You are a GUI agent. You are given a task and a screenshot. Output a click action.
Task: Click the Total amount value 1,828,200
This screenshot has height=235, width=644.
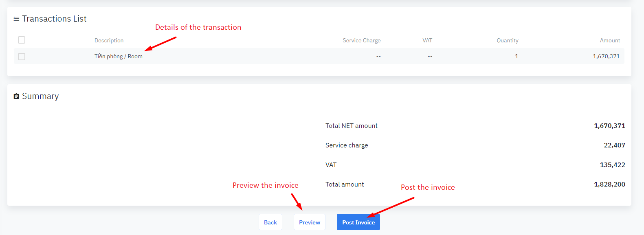click(609, 184)
